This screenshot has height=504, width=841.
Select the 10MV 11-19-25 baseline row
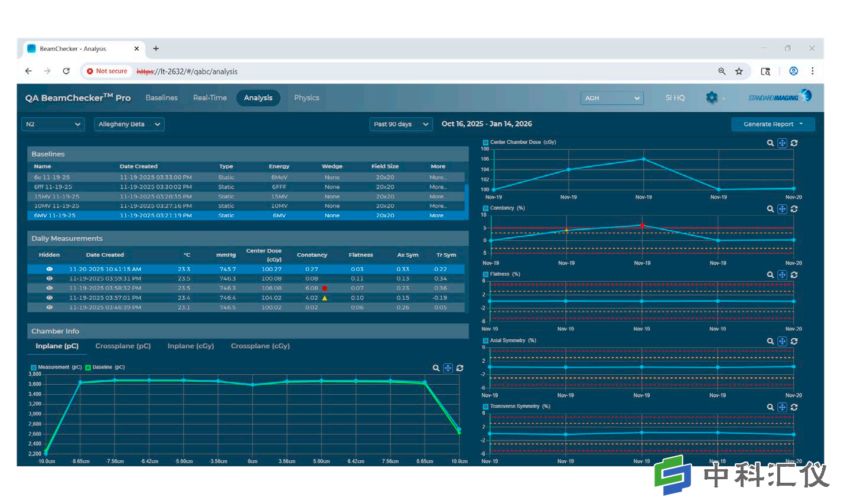[246, 206]
